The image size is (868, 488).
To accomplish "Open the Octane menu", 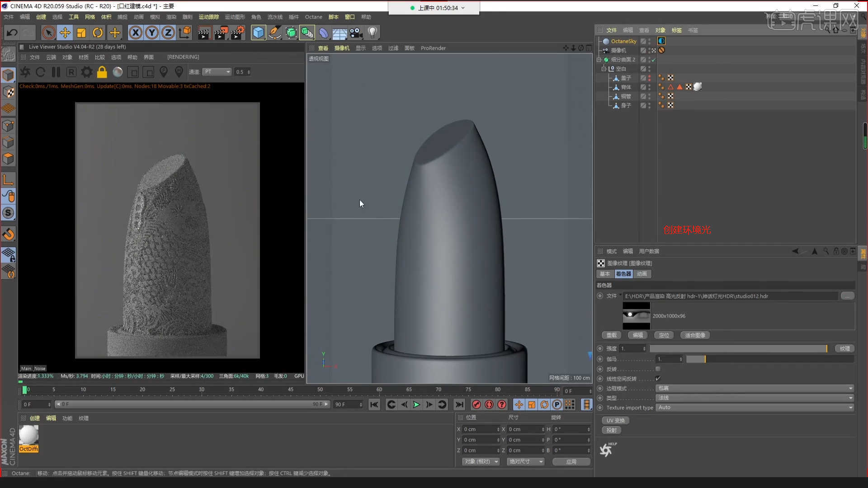I will (x=314, y=17).
